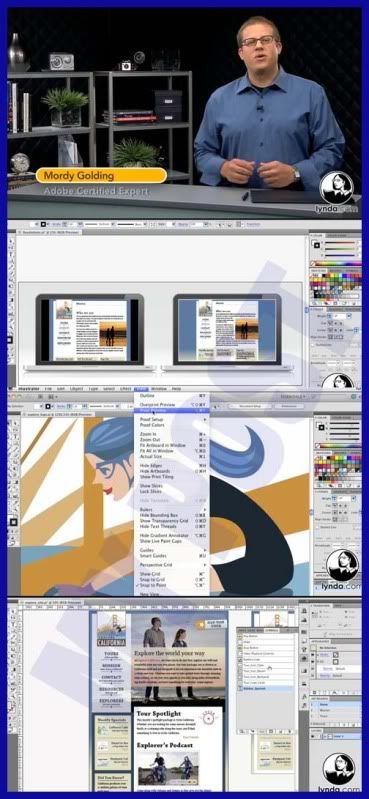This screenshot has width=369, height=799.
Task: Choose Outline in the View menu
Action: pyautogui.click(x=172, y=395)
